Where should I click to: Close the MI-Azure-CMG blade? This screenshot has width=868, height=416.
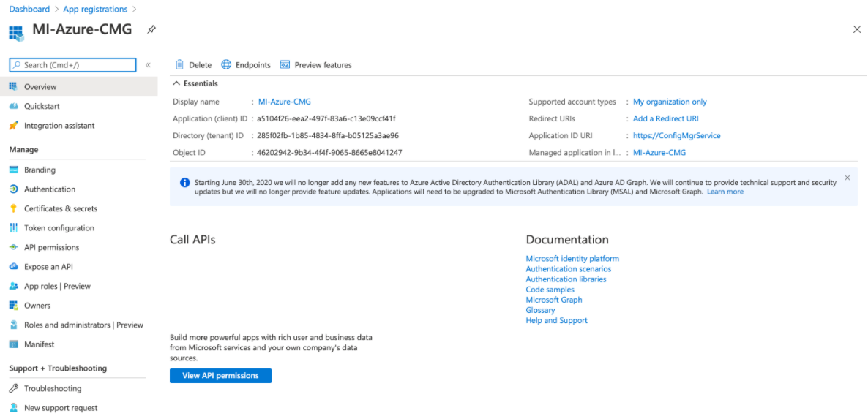click(857, 30)
